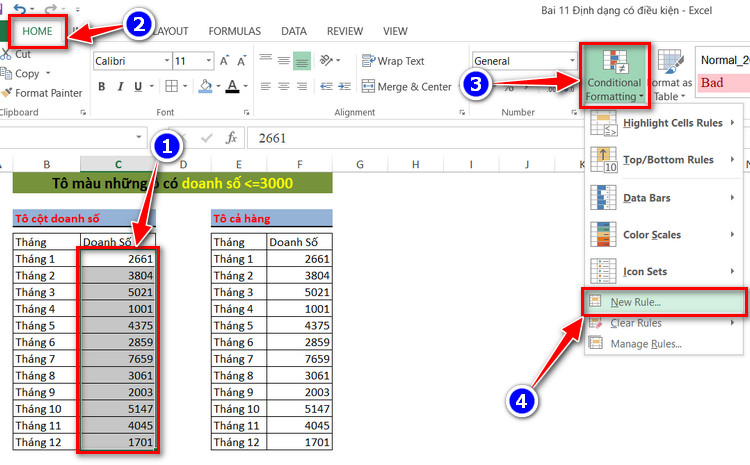Activate the Format Painter brush
The width and height of the screenshot is (750, 465).
click(x=7, y=92)
